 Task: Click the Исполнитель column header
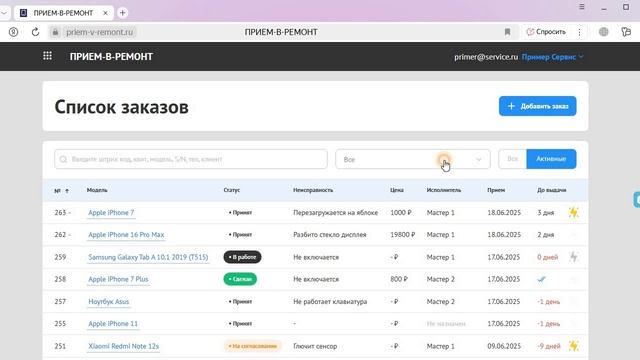click(444, 190)
